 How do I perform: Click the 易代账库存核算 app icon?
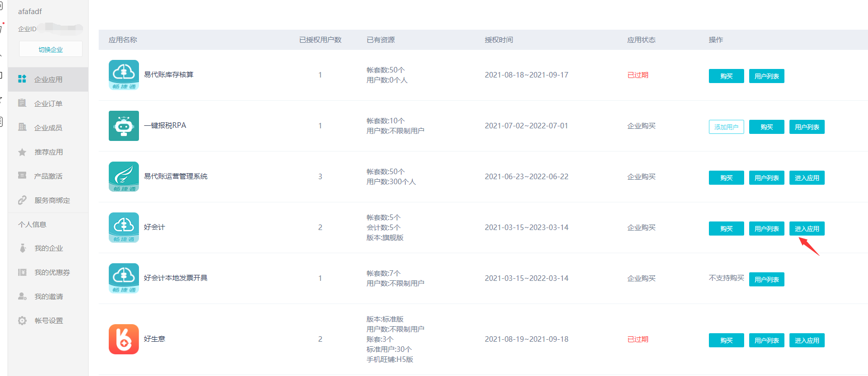pyautogui.click(x=124, y=74)
